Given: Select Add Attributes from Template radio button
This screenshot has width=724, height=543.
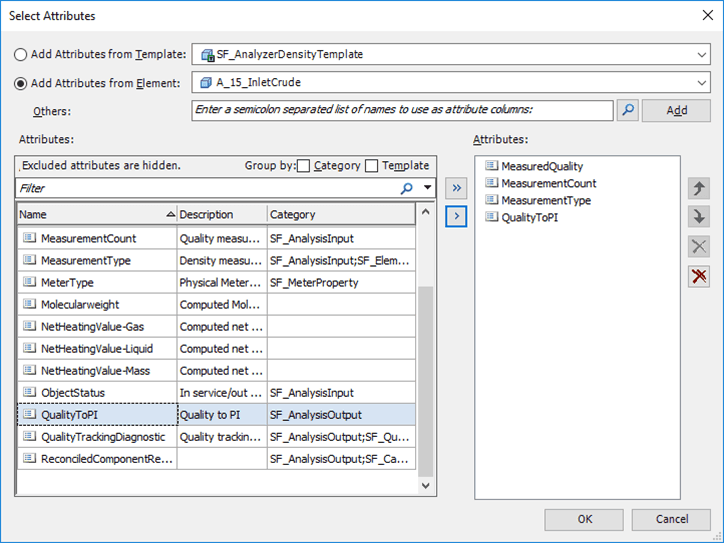Looking at the screenshot, I should click(x=20, y=55).
